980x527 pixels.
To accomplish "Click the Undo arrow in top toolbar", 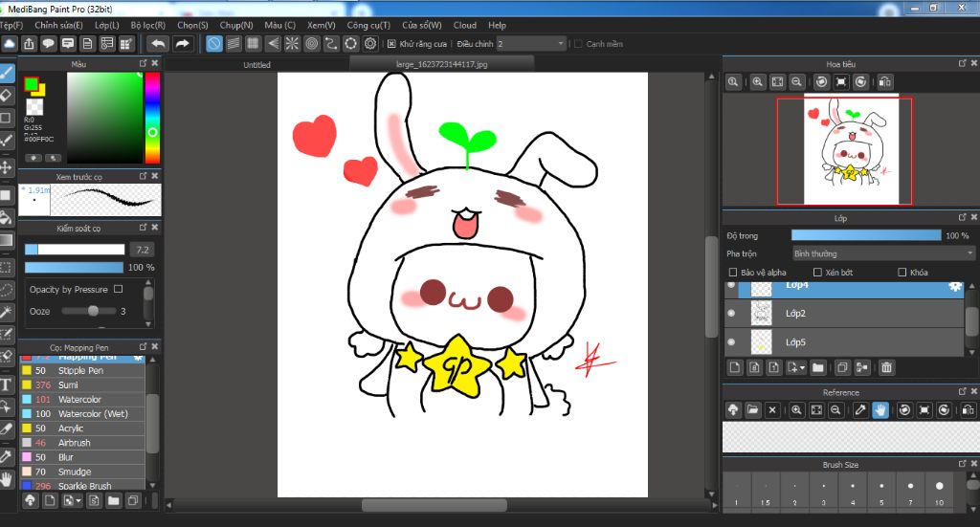I will 158,44.
